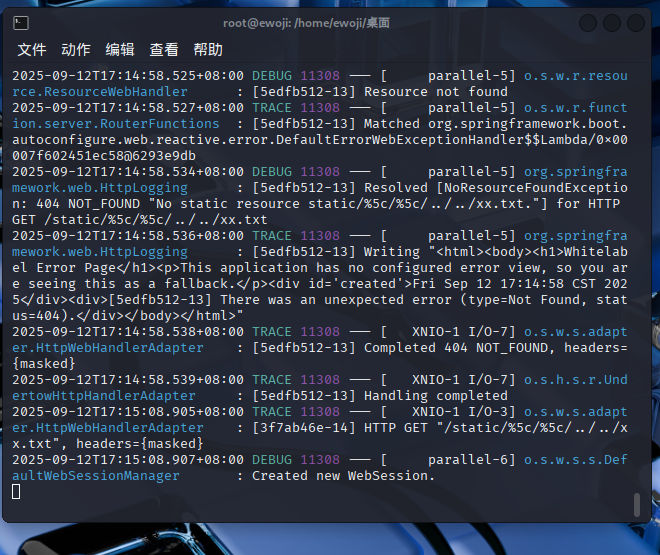Click the "Resource not found" log message
660x555 pixels.
436,92
